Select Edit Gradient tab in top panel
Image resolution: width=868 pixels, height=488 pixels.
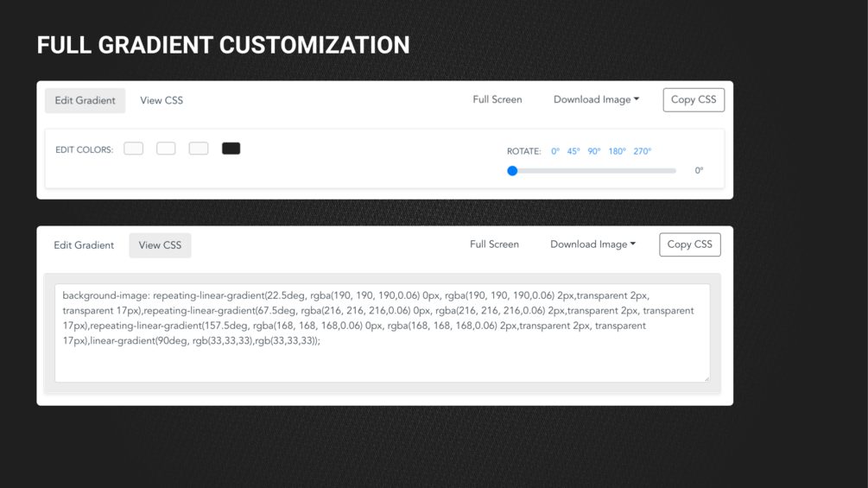[85, 101]
